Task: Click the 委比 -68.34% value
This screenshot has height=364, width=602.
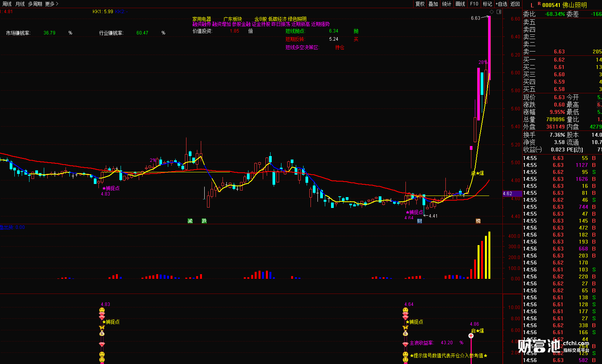Action: tap(555, 14)
